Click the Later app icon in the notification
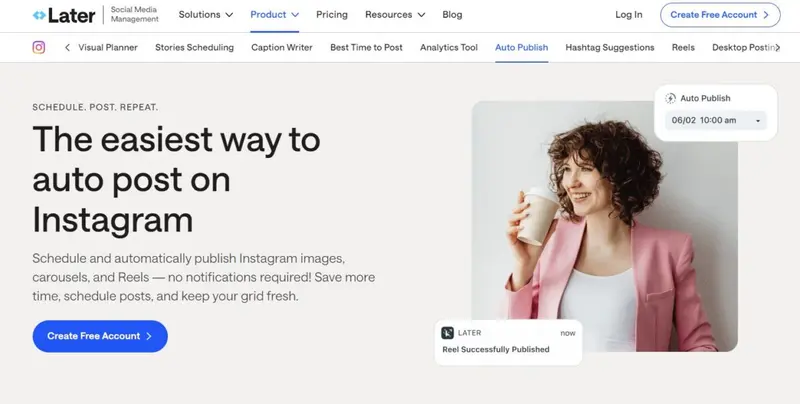This screenshot has width=800, height=404. [x=449, y=332]
